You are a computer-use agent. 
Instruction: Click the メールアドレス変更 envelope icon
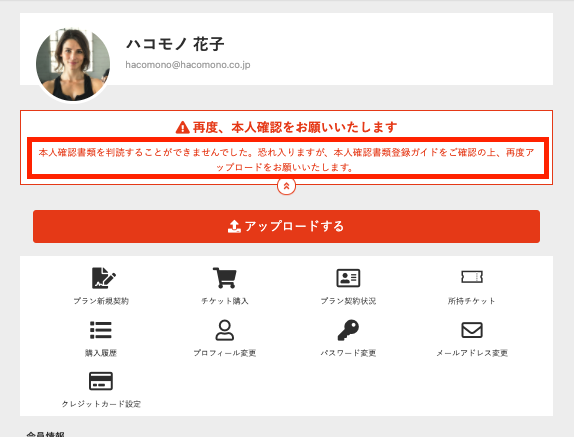point(472,330)
